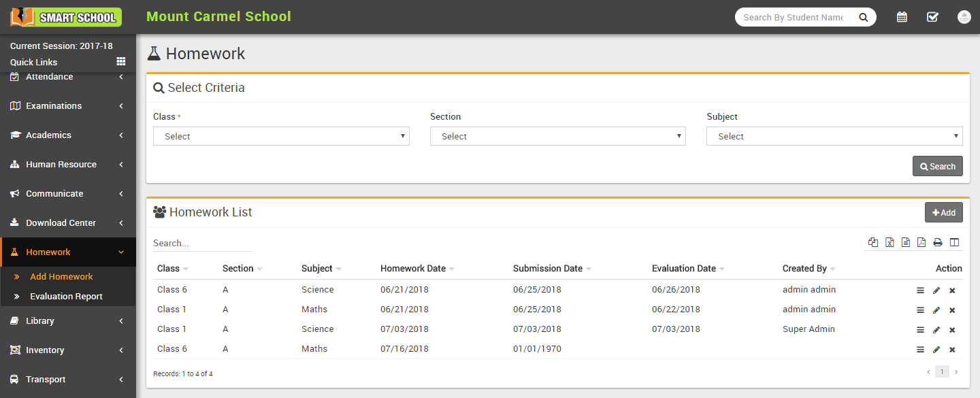980x398 pixels.
Task: Toggle column visibility icon
Action: click(954, 242)
